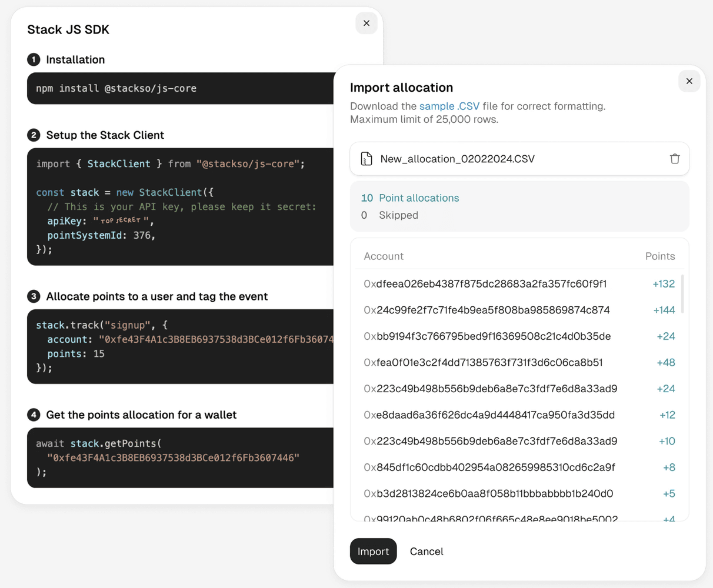Select account 0xbb9194f3c766795bed9f16369508c21c4d0b35de

tap(487, 336)
